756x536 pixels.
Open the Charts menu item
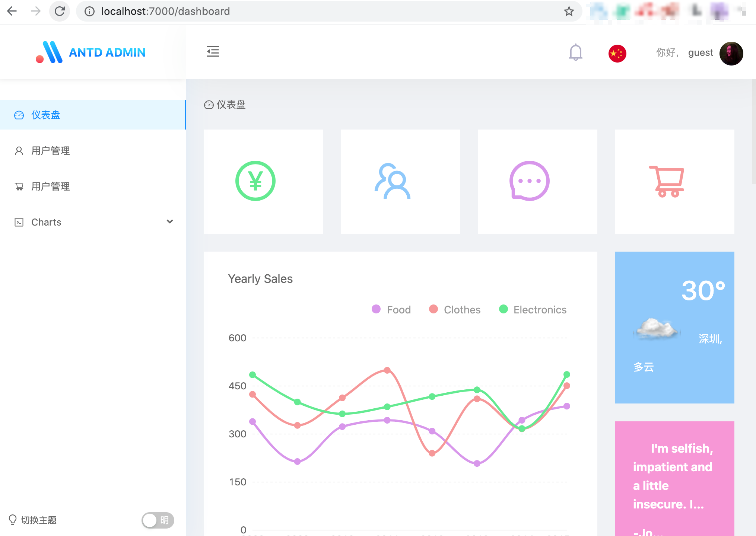46,222
